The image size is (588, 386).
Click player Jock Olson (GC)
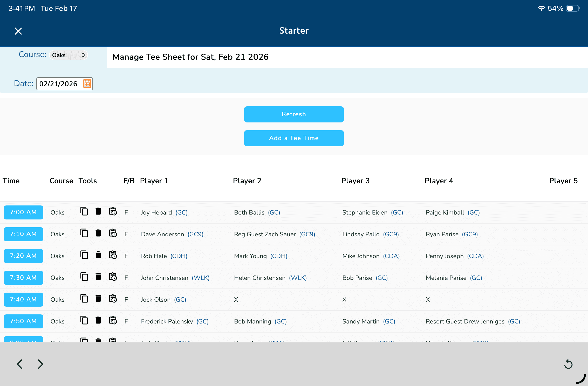163,300
